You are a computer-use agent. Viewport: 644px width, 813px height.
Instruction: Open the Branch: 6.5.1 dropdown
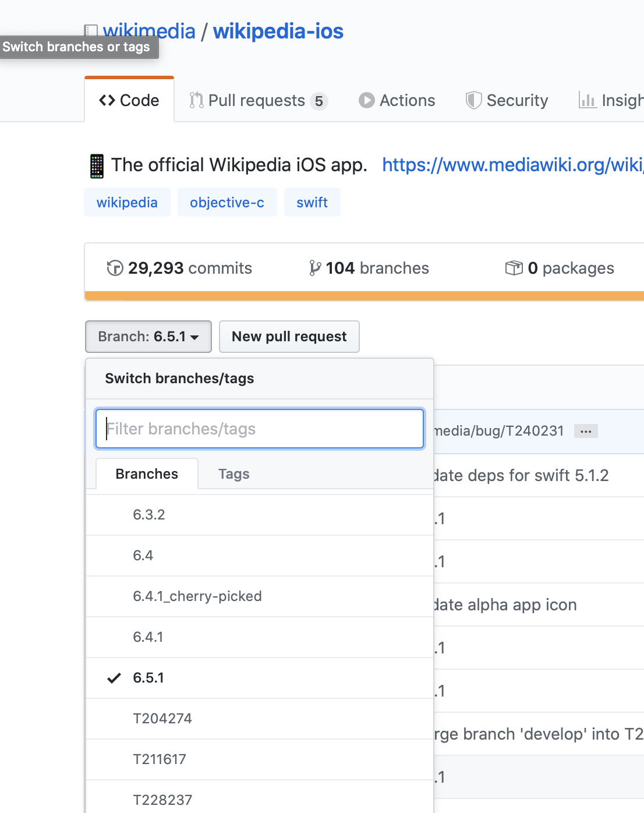pyautogui.click(x=148, y=337)
